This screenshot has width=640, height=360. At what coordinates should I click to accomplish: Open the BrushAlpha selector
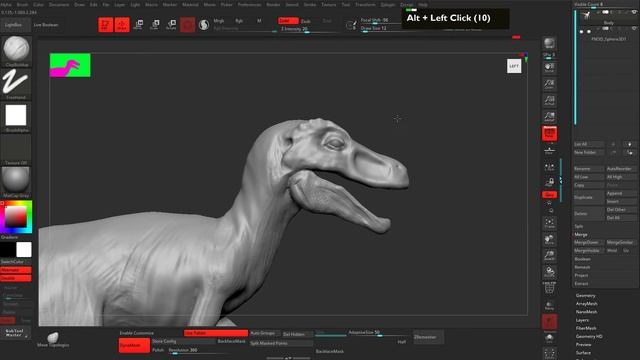[16, 117]
